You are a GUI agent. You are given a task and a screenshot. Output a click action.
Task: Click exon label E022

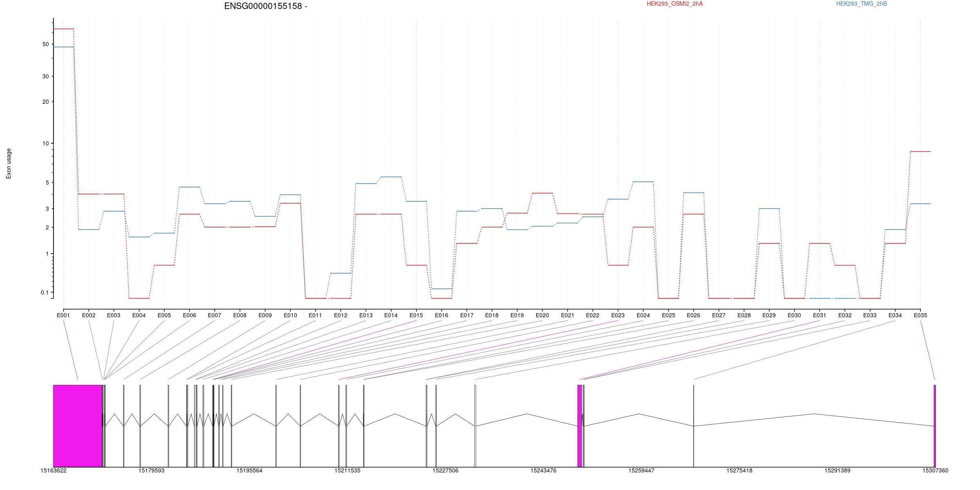(592, 315)
